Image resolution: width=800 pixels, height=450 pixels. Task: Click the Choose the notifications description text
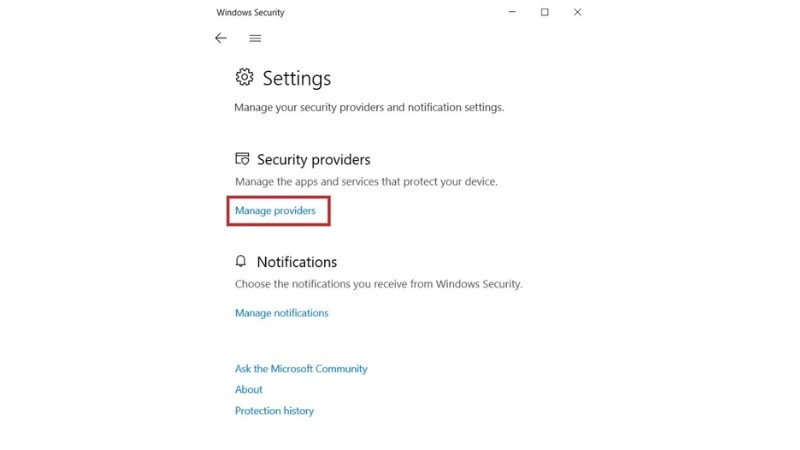click(379, 284)
